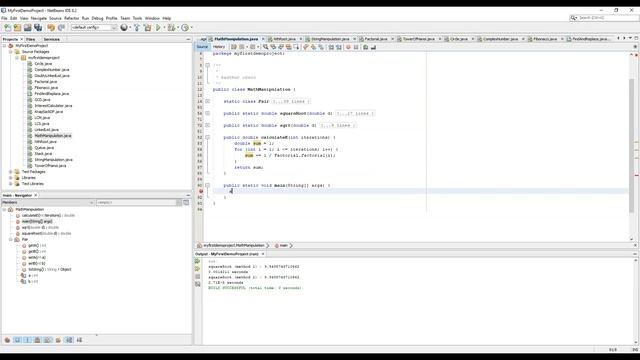Toggle Sort by Source in Navigator
Viewport: 640px width, 360px height.
pyautogui.click(x=79, y=340)
